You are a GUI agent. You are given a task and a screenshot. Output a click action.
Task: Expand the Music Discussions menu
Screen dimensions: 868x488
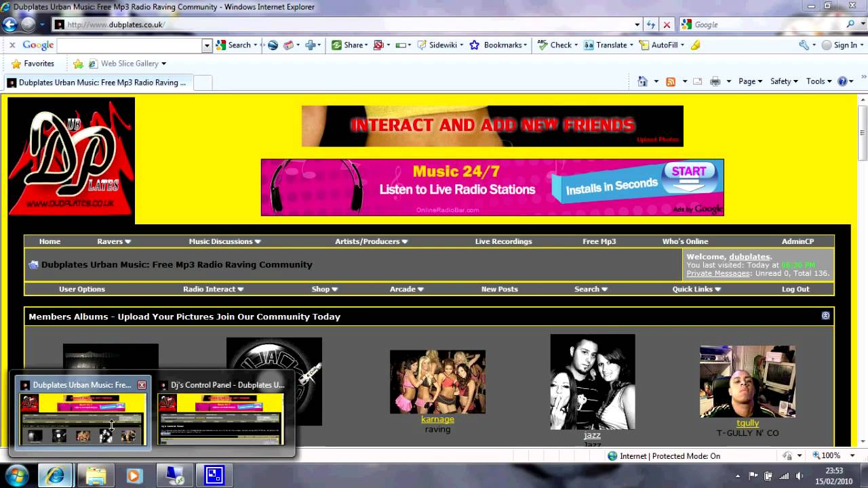pos(224,241)
